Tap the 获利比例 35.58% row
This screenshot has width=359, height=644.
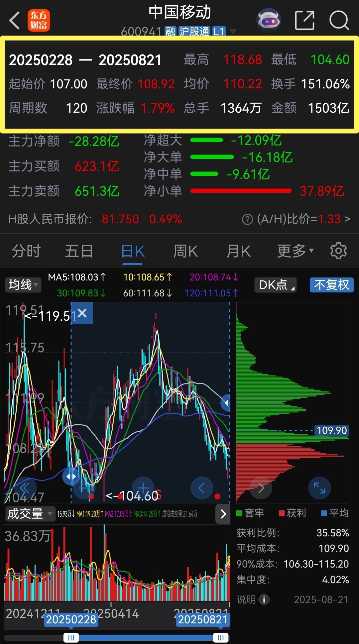293,533
